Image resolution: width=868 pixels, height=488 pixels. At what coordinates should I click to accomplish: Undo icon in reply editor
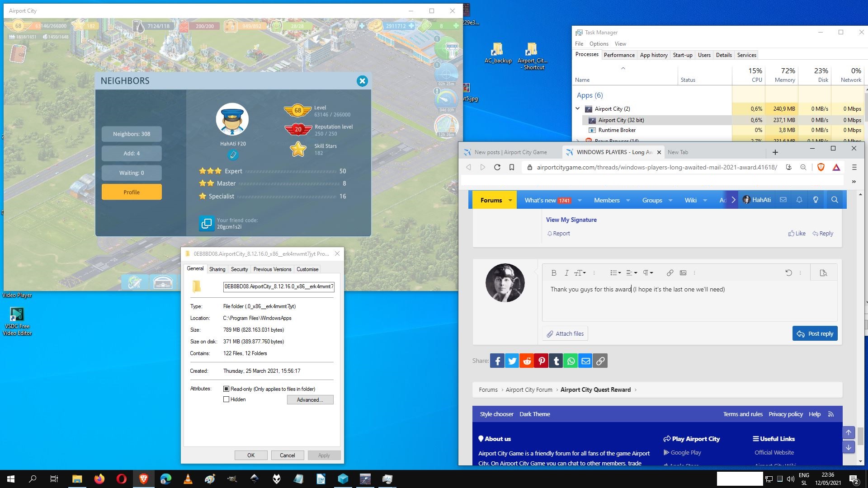(x=789, y=273)
